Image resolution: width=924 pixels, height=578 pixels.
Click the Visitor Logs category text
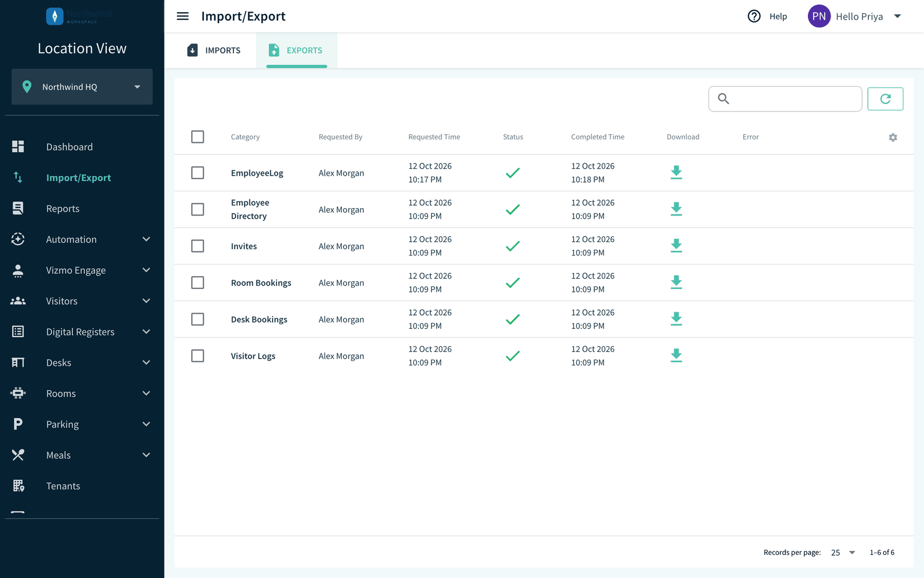click(253, 356)
